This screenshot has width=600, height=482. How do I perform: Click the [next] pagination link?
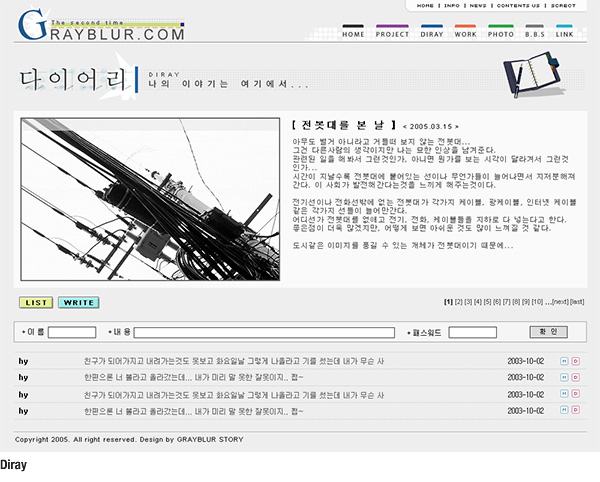point(561,302)
